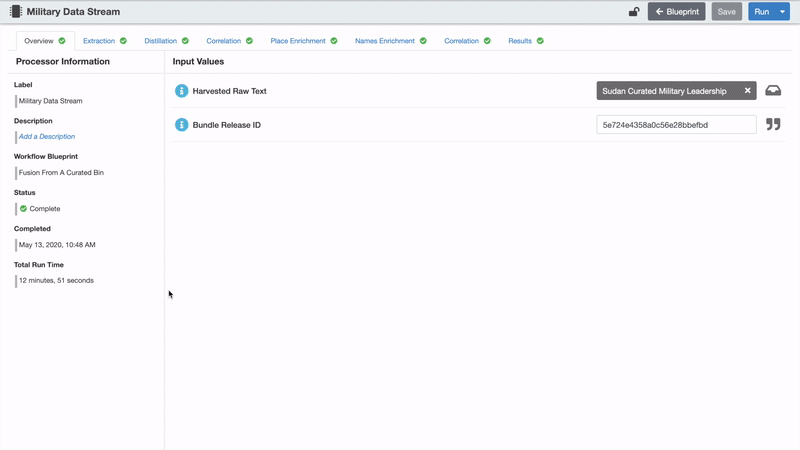Remove the Sudan Curated Military Leadership selection

[x=747, y=90]
